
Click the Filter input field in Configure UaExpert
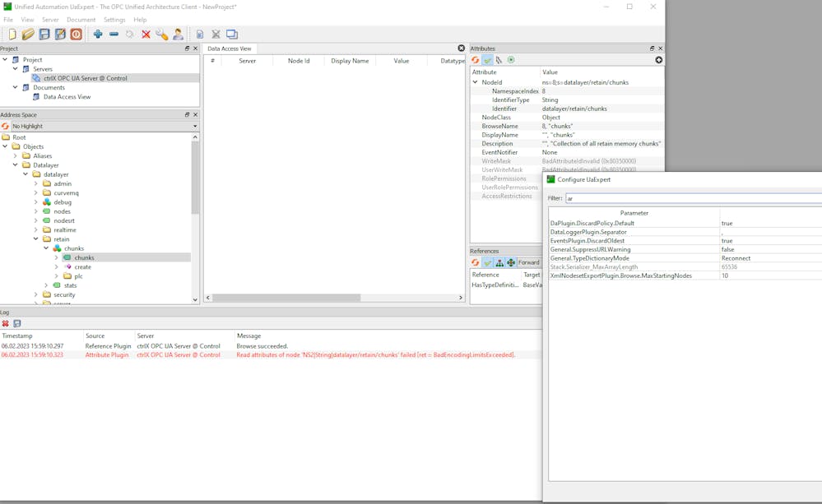pos(691,198)
